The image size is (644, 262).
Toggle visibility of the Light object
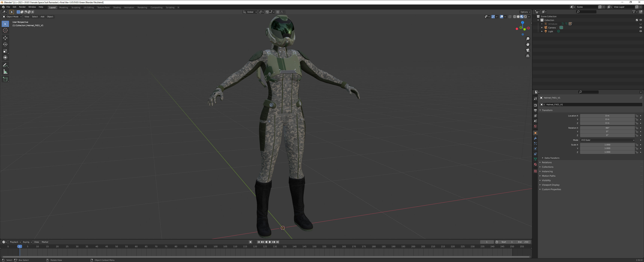point(640,31)
